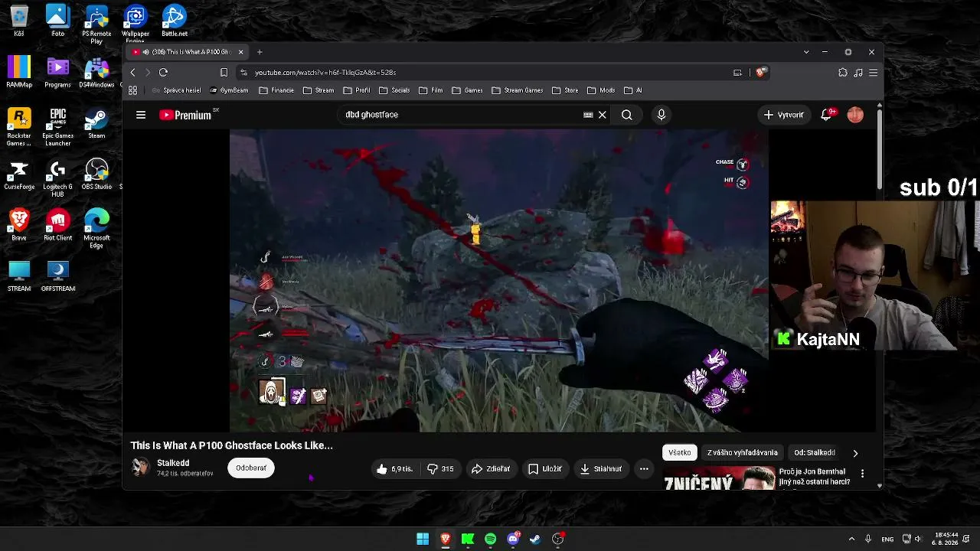Show more filter chips with arrow
This screenshot has height=551, width=980.
point(855,453)
